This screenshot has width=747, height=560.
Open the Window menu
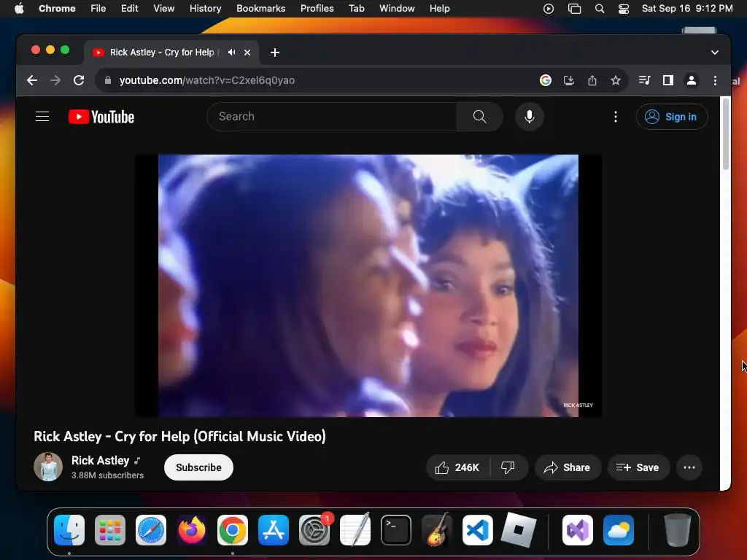pyautogui.click(x=397, y=9)
